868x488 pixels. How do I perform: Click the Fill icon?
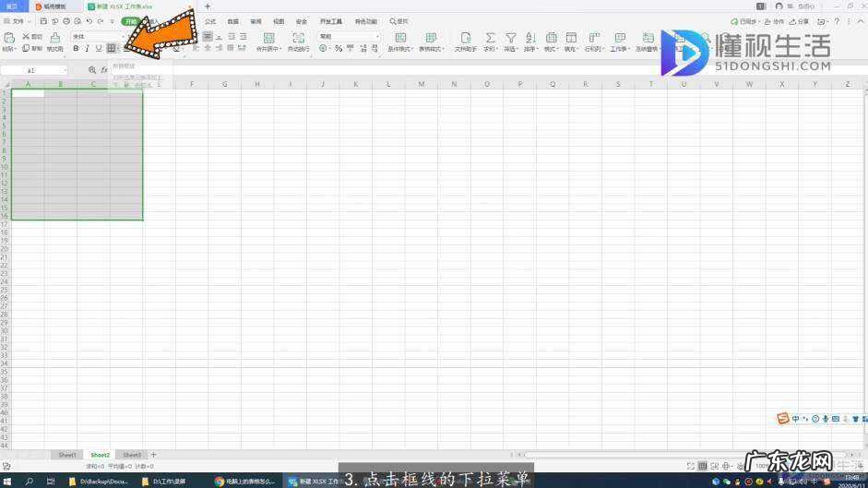tap(571, 38)
